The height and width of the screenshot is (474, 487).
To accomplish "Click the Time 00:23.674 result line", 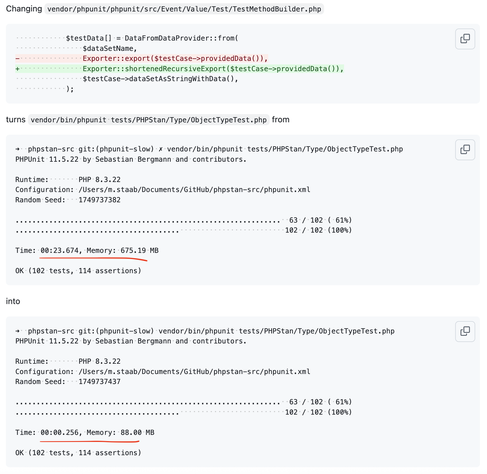I will click(x=87, y=250).
